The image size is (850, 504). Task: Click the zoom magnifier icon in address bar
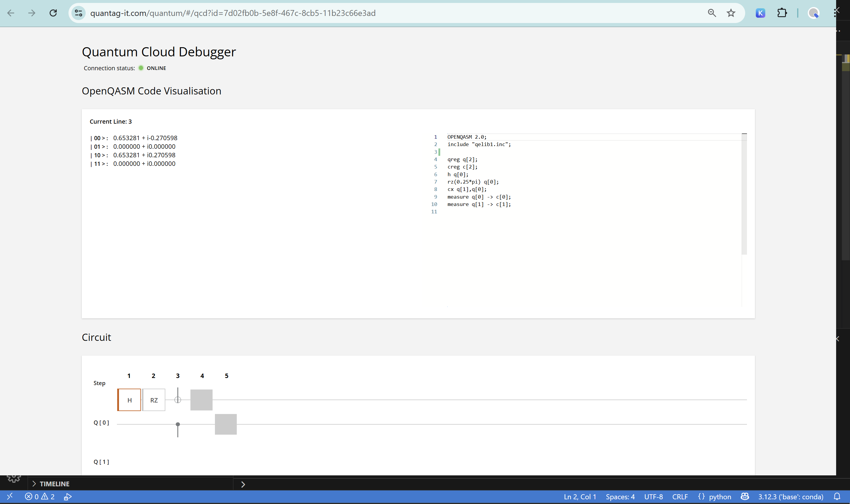(x=712, y=13)
